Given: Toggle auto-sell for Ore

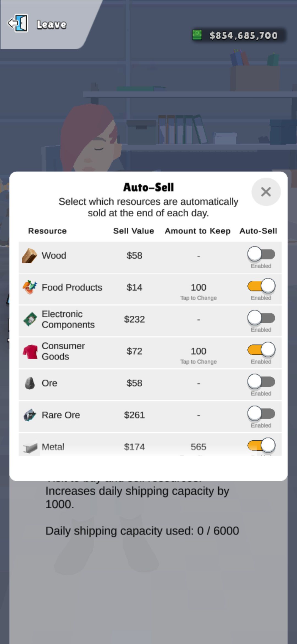Looking at the screenshot, I should click(x=261, y=382).
